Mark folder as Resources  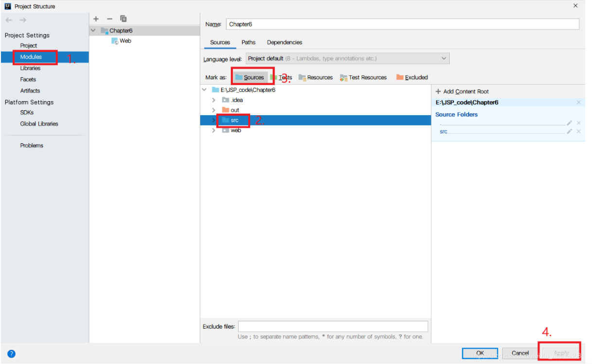coord(315,77)
